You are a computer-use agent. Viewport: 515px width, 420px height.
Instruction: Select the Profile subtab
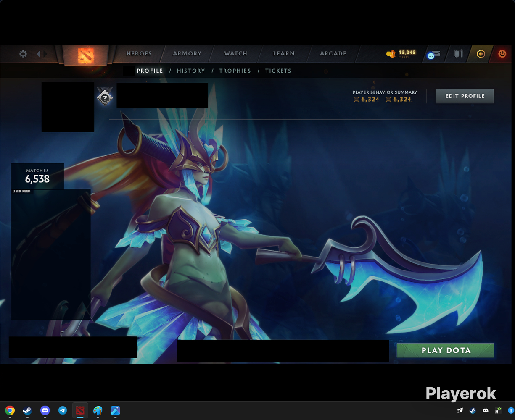click(x=150, y=71)
